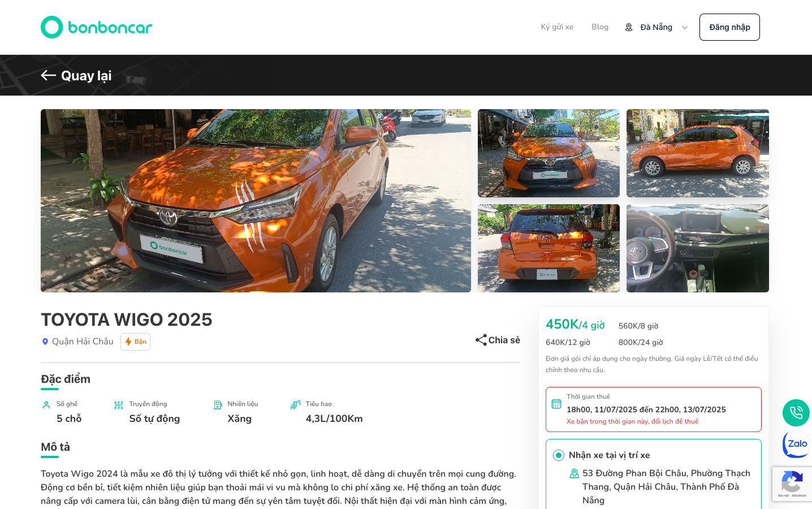Click the Bận status badge
The image size is (812, 509).
click(x=135, y=342)
